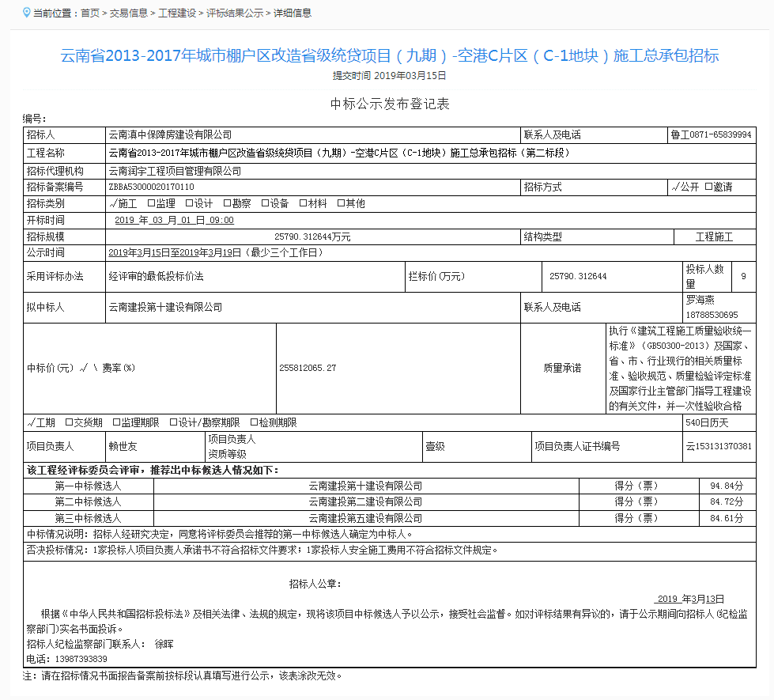Click the blue project title heading

(x=390, y=55)
